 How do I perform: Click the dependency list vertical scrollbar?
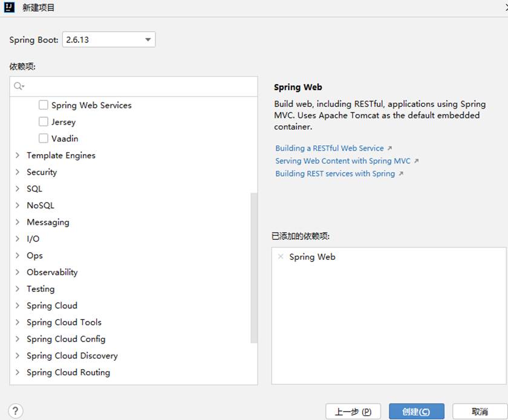click(x=254, y=268)
